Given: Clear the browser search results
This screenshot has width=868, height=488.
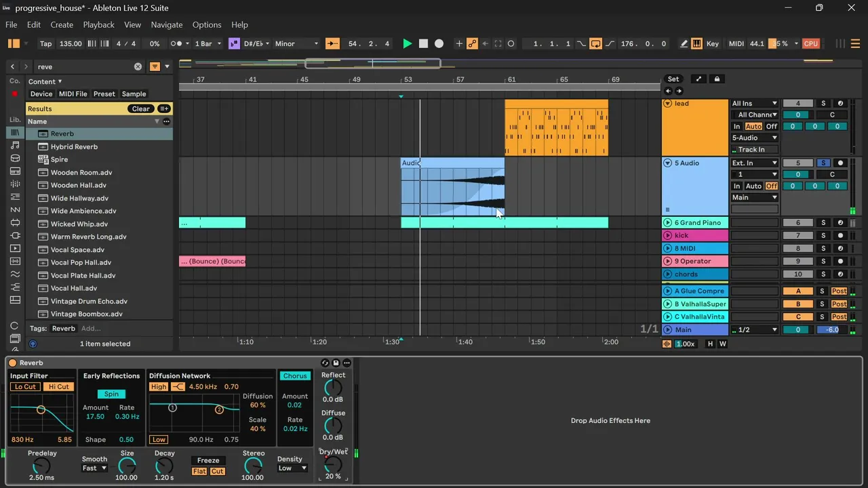Looking at the screenshot, I should click(x=141, y=109).
